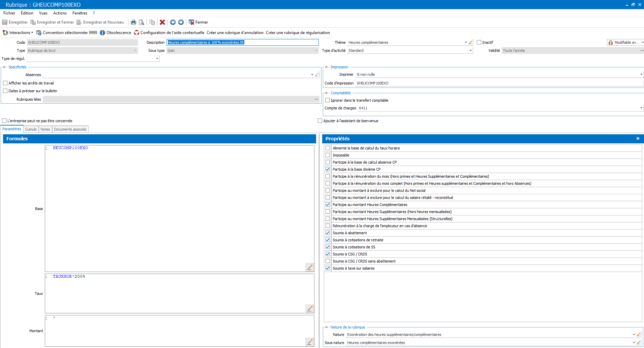
Task: Open the Interactions dropdown
Action: (x=18, y=33)
